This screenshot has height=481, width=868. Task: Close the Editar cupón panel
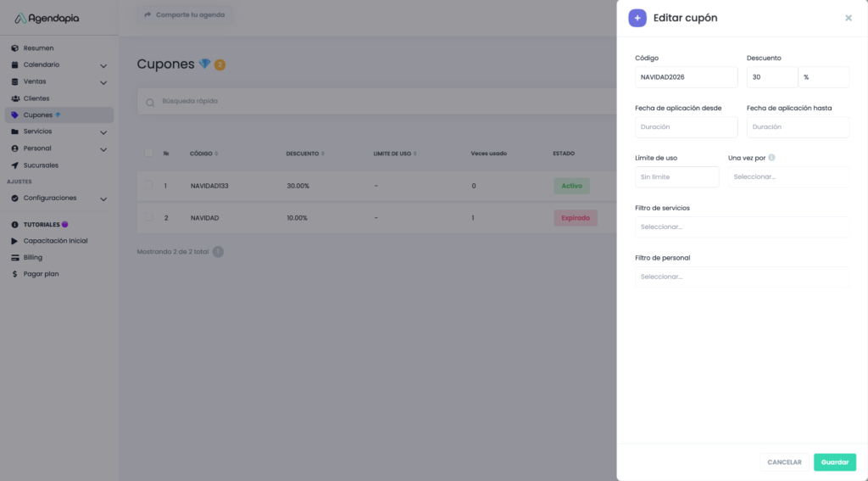[848, 18]
